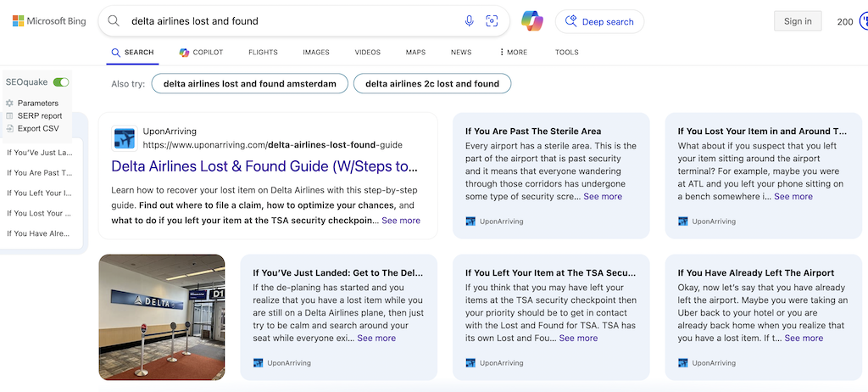Click the 200 rewards points count

(845, 22)
